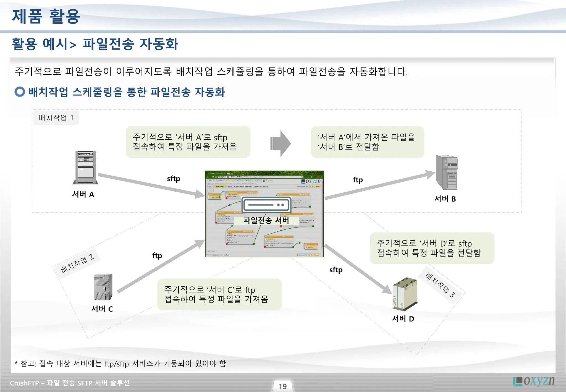Viewport: 566px width, 392px height.
Task: Click the oxyzn logo in the footer
Action: 534,381
